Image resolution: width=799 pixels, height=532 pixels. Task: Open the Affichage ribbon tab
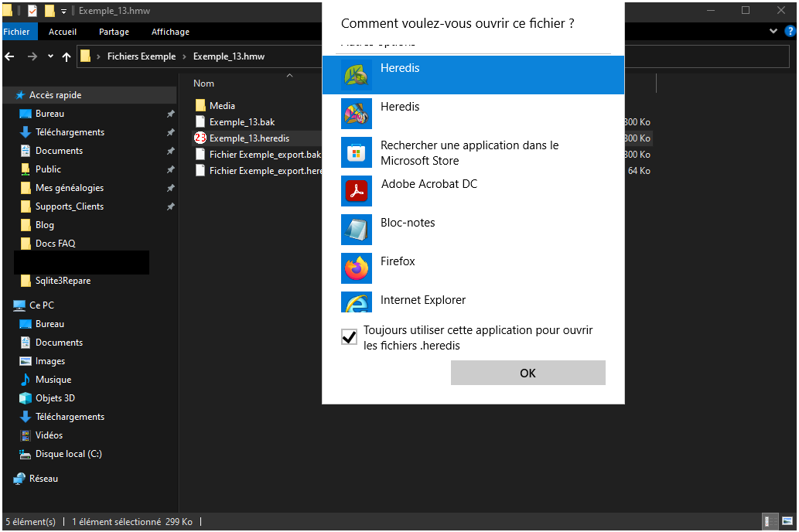(x=170, y=32)
